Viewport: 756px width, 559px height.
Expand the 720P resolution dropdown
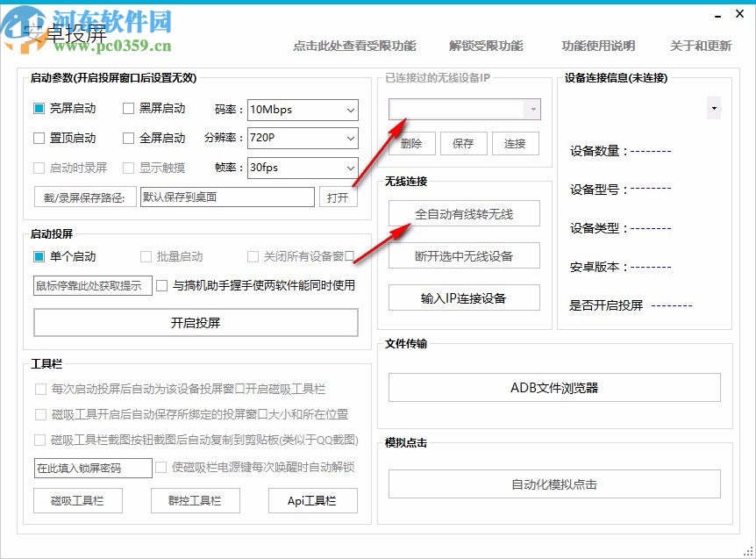(350, 138)
